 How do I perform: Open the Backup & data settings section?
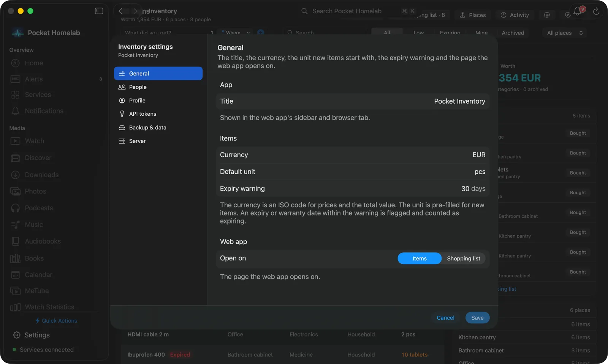158,128
